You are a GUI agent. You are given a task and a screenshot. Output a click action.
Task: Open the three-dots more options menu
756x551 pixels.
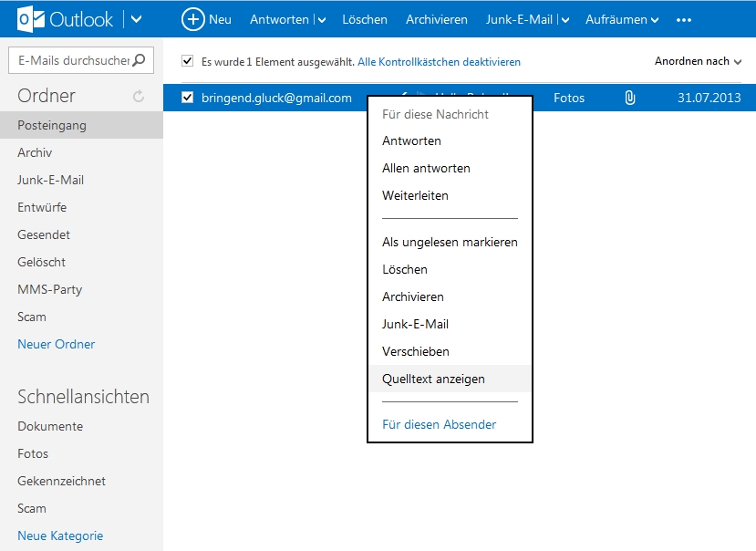[684, 20]
